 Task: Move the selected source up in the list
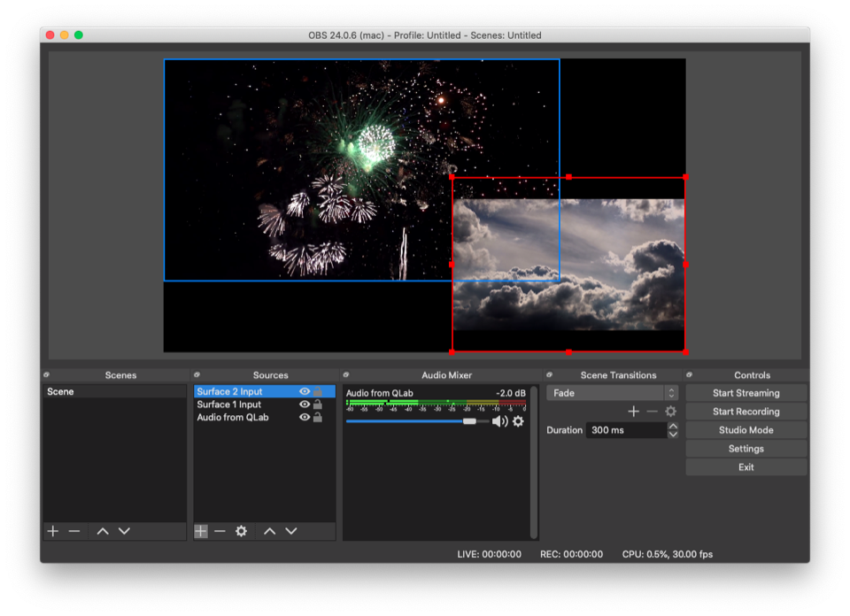[x=269, y=531]
